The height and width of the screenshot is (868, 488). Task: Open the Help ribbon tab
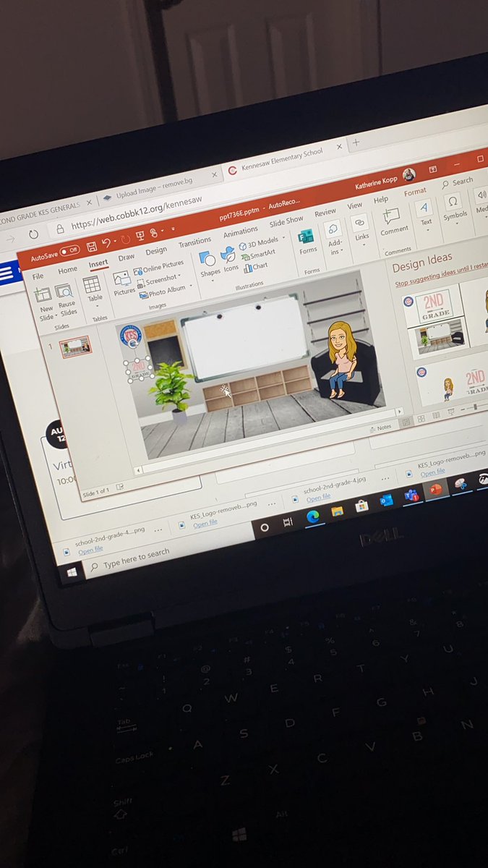coord(381,200)
